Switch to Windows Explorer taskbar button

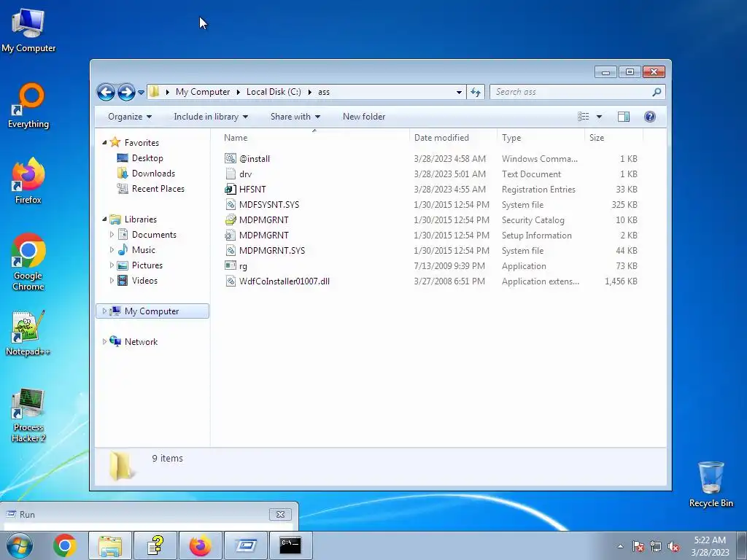point(110,545)
